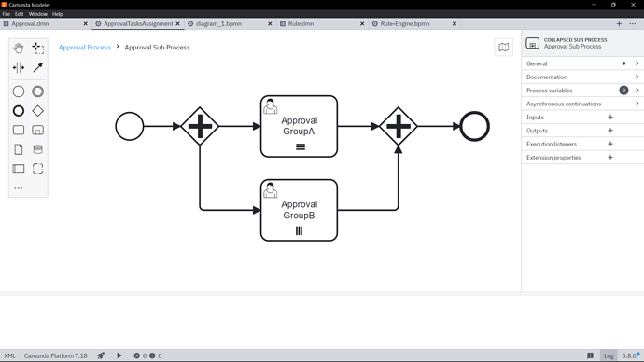644x362 pixels.
Task: Toggle XML view in the status bar
Action: (x=10, y=355)
